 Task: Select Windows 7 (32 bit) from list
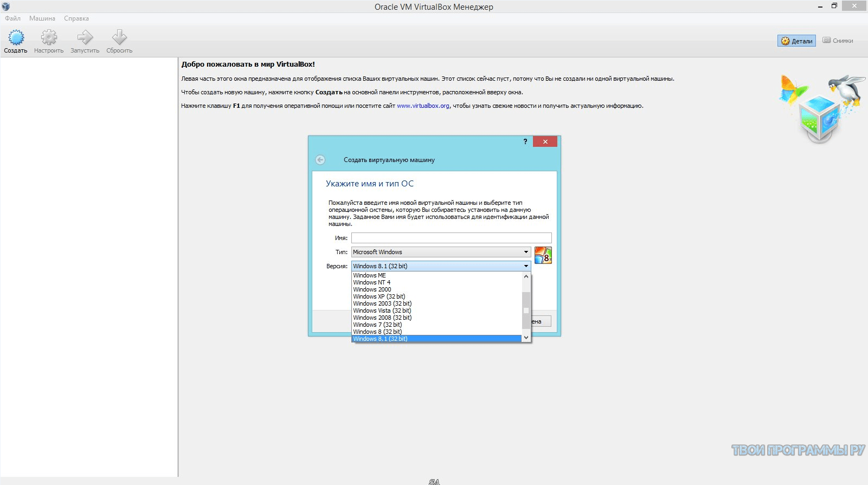coord(378,325)
